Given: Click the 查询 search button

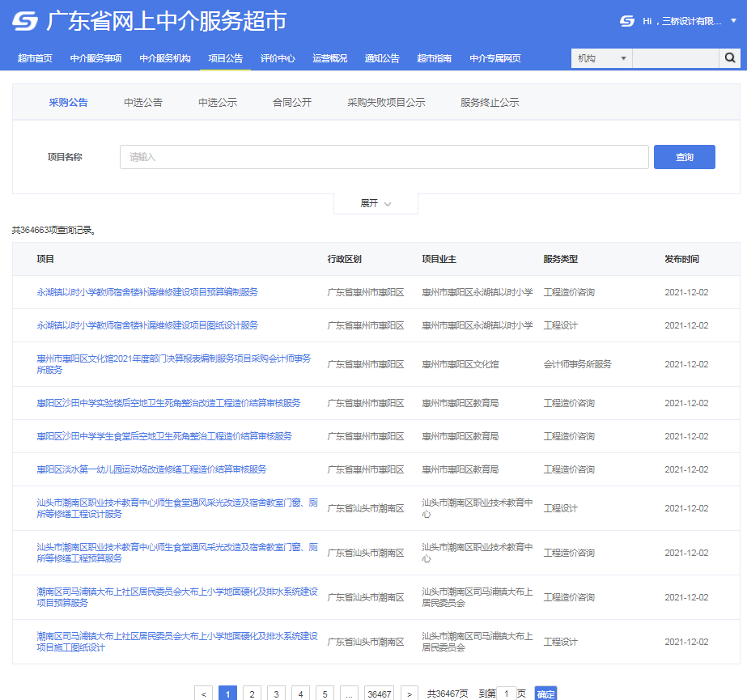Looking at the screenshot, I should click(x=684, y=157).
